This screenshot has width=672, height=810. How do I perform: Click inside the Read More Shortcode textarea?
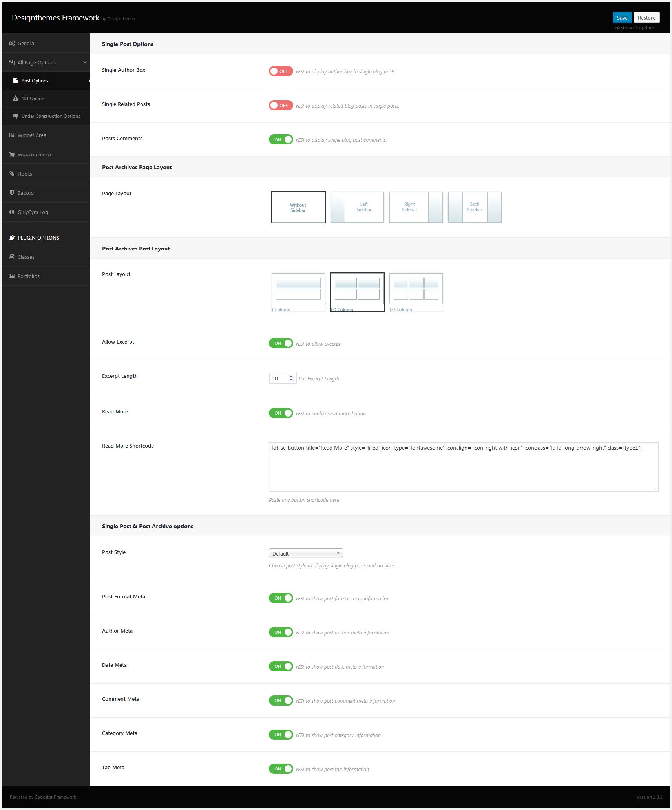click(x=464, y=467)
